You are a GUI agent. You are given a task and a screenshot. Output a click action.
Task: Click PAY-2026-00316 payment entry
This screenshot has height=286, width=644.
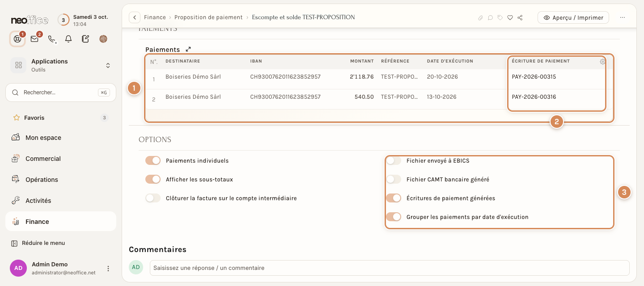click(x=534, y=97)
